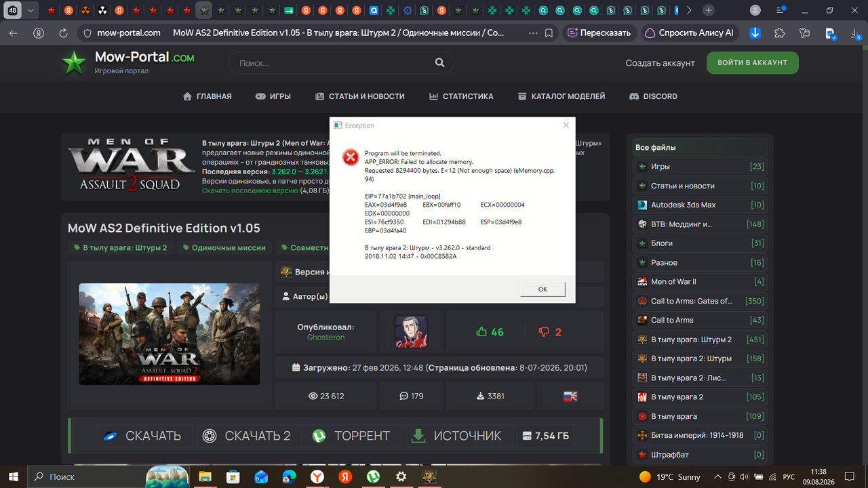Click Спросить Алису AI button

689,33
